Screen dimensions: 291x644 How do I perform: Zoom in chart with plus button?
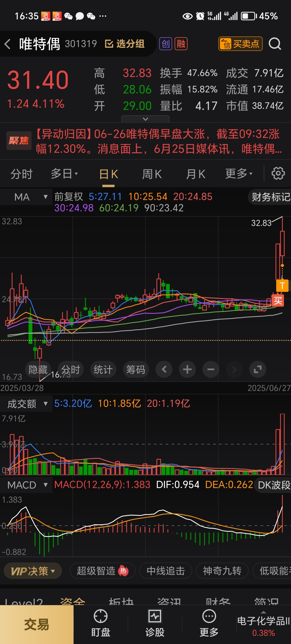(x=187, y=369)
